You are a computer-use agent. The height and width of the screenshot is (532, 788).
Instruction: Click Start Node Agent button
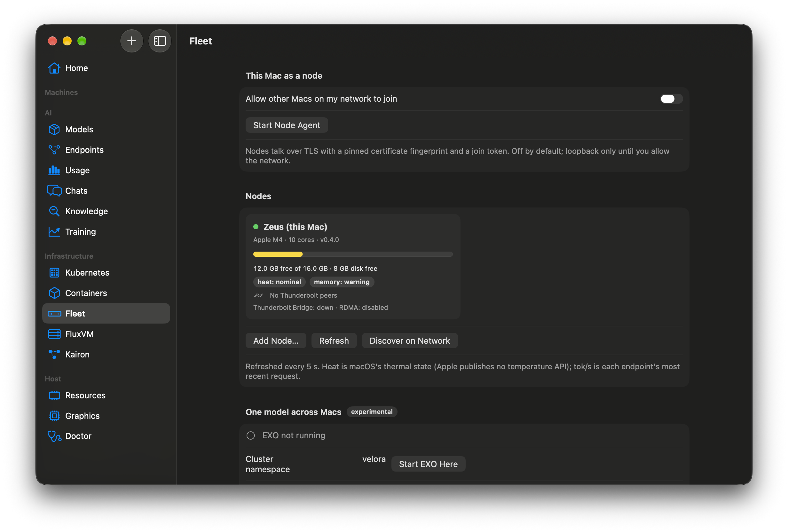click(287, 125)
